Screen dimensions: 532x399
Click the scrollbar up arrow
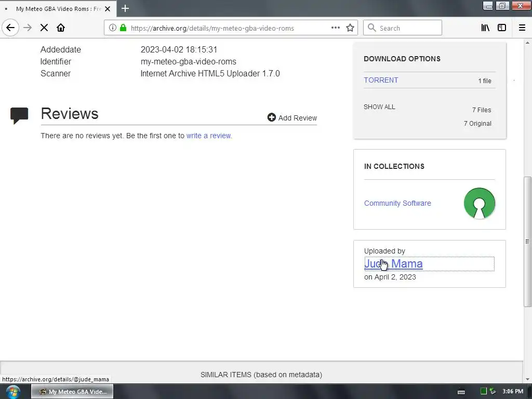[527, 43]
